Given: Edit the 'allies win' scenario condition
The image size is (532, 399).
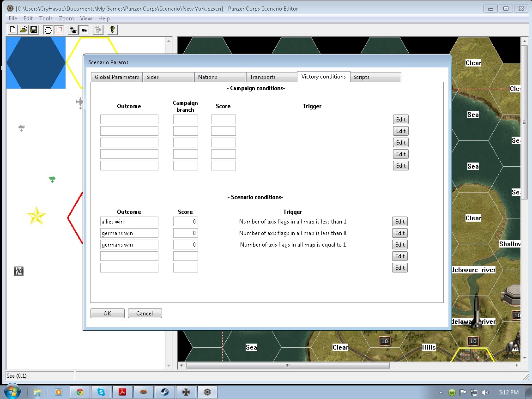Looking at the screenshot, I should (399, 222).
